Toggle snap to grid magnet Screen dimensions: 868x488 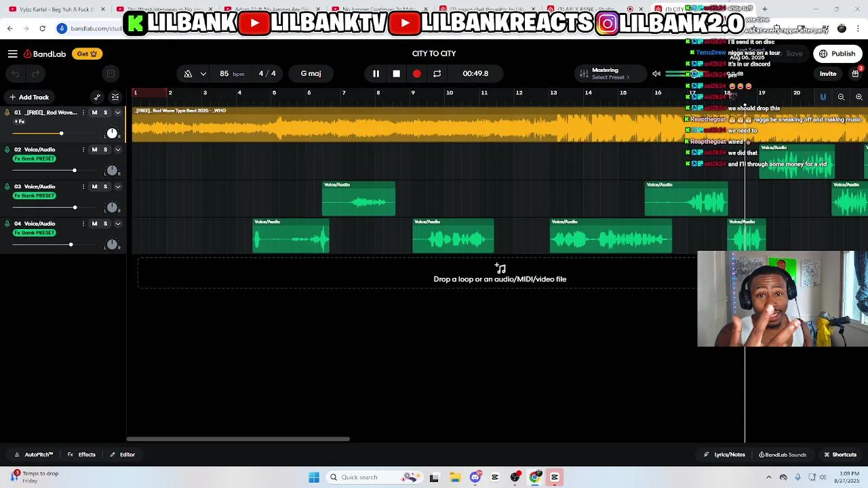pyautogui.click(x=823, y=97)
